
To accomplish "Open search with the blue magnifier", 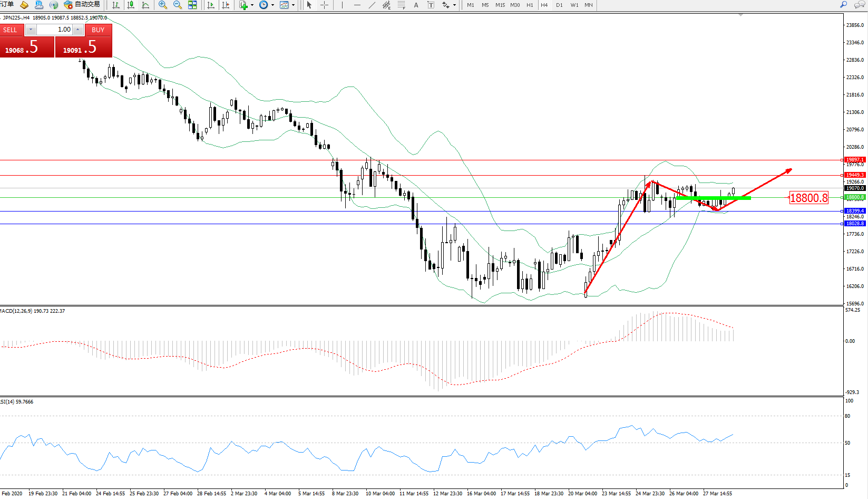I will (843, 5).
